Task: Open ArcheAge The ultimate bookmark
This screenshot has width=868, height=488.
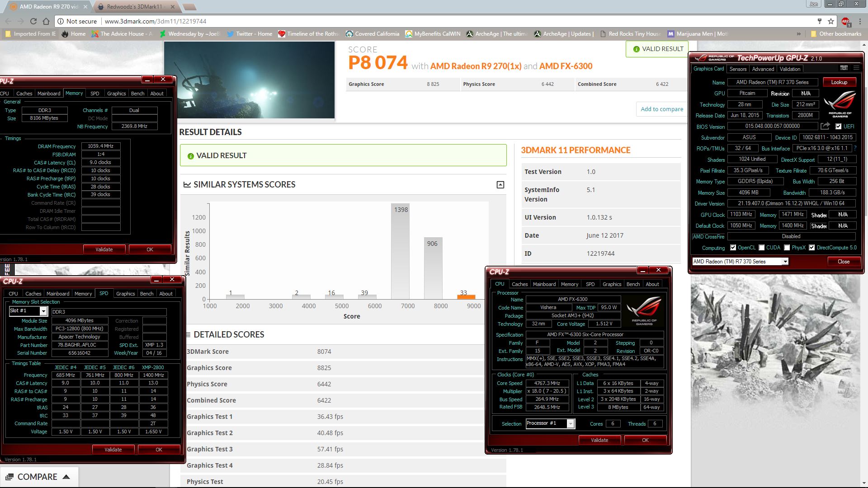Action: [x=497, y=34]
